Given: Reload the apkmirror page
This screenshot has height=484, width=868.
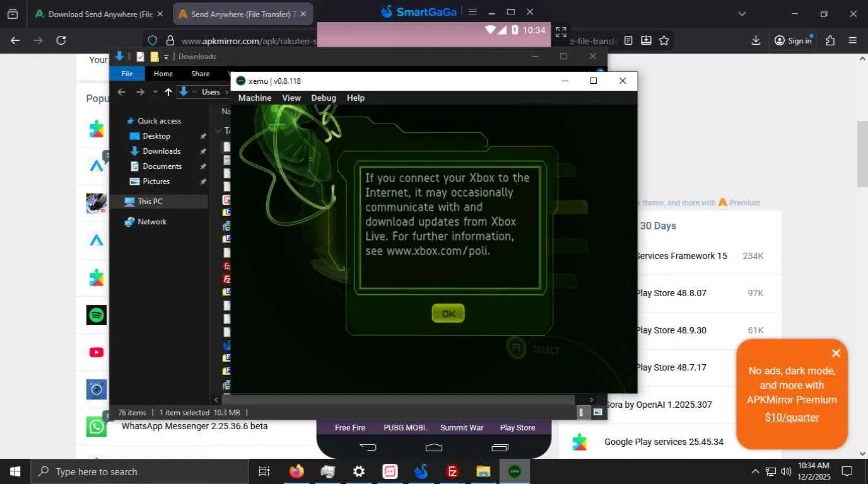Looking at the screenshot, I should 61,40.
